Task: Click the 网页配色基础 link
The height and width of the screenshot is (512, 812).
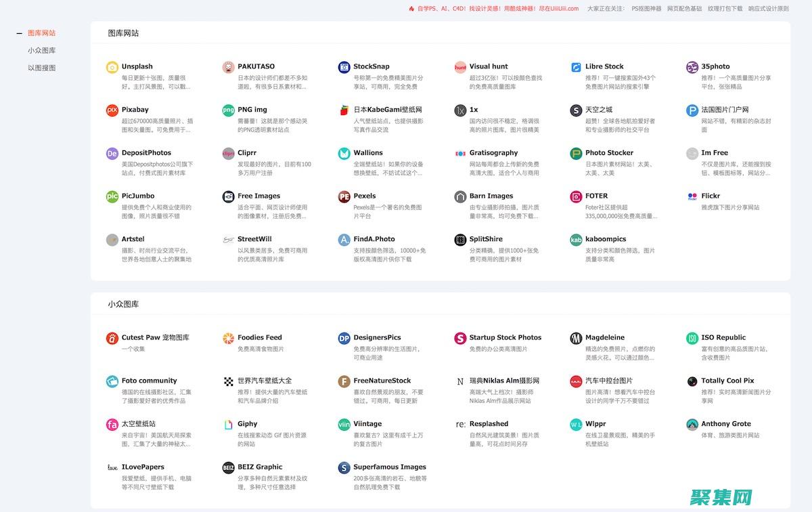Action: tap(684, 9)
